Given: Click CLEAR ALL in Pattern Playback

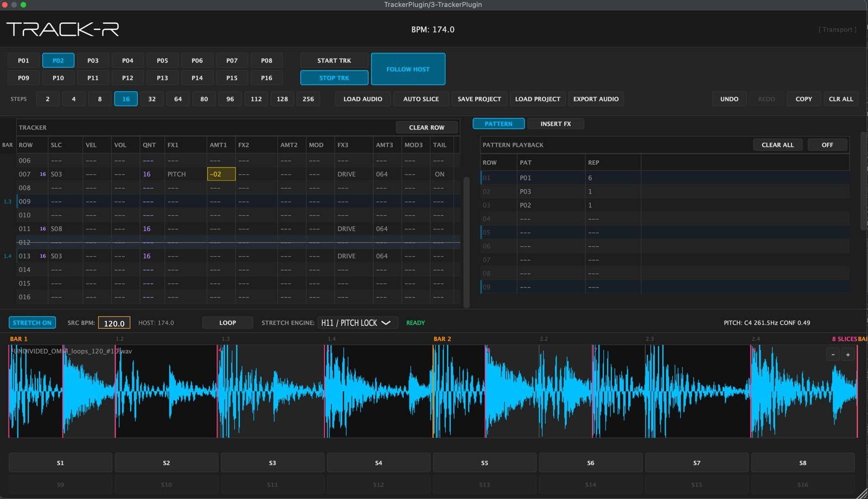Looking at the screenshot, I should tap(777, 145).
